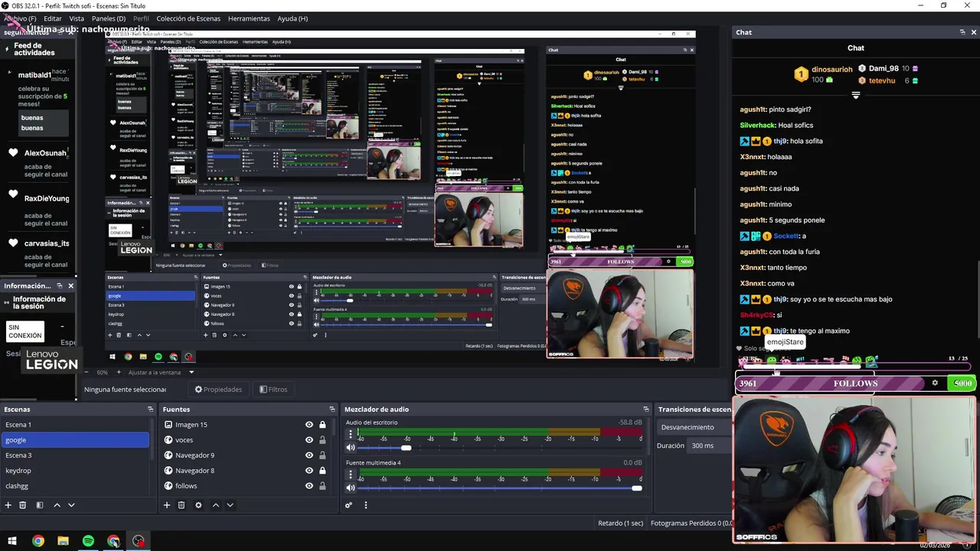Screen dimensions: 980x551
Task: Open Editar menu
Action: tap(53, 18)
